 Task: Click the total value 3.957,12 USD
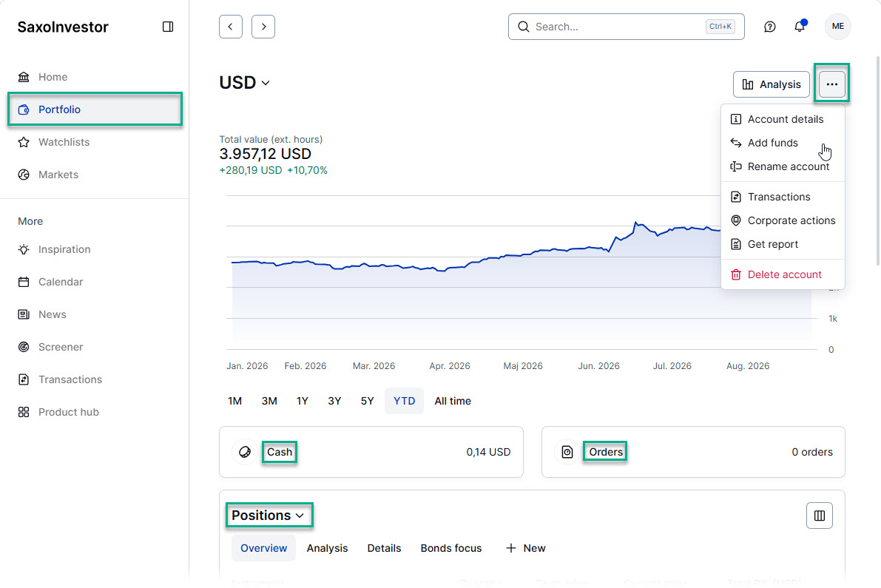tap(266, 154)
